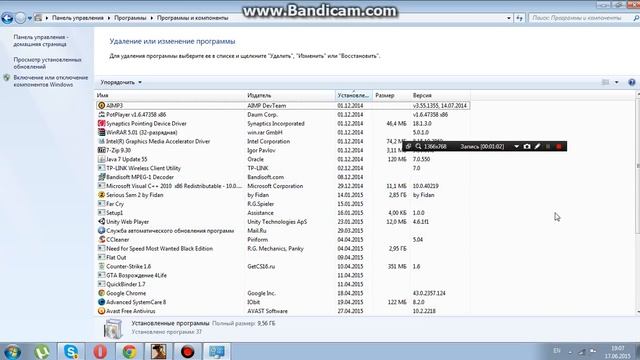This screenshot has height=360, width=640.
Task: Click the Counter-Strike 1.6 icon
Action: click(101, 266)
